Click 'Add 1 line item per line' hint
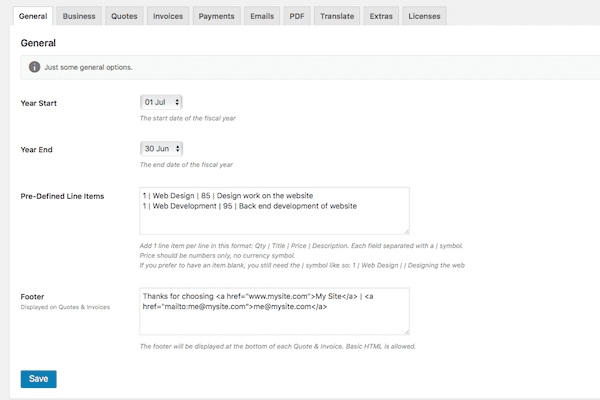The height and width of the screenshot is (400, 600). [x=301, y=246]
